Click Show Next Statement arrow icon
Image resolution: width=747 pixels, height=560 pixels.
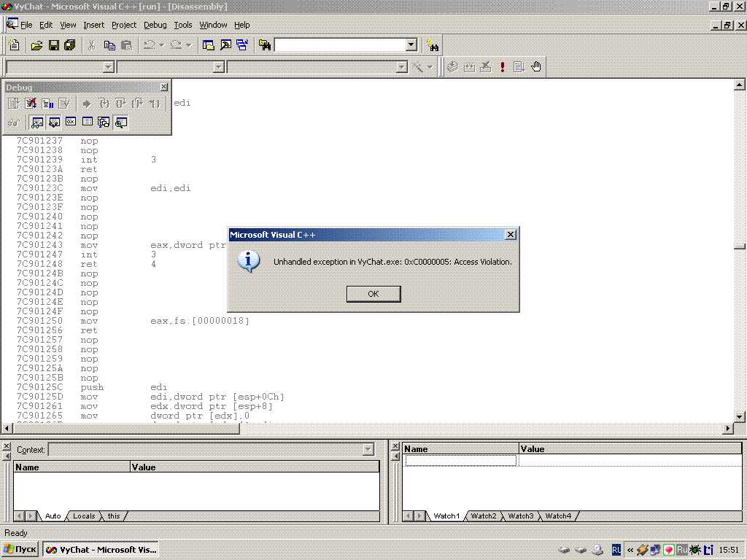[86, 104]
